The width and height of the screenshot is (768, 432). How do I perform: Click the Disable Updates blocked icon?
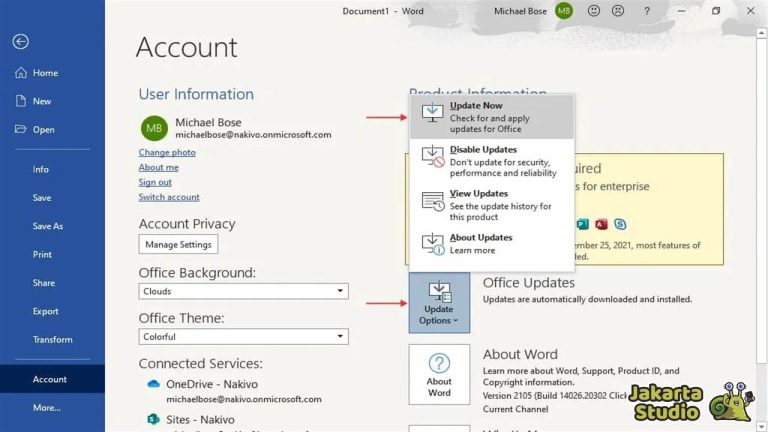point(432,156)
